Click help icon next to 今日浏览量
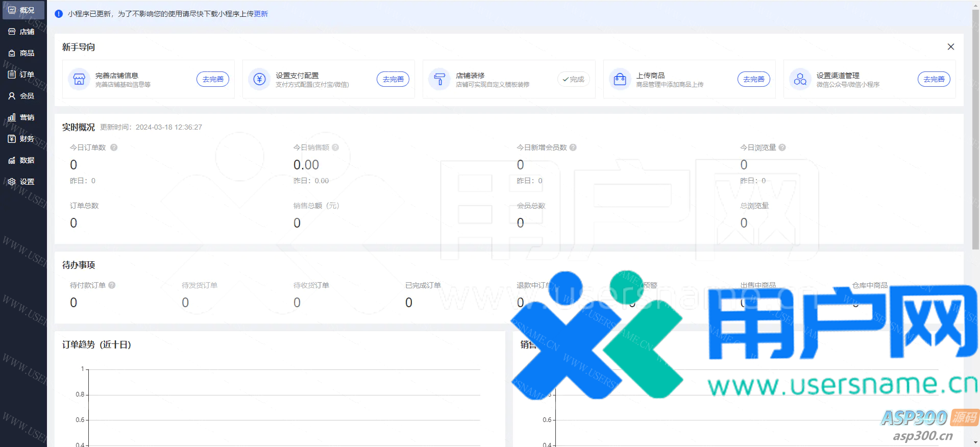 point(782,147)
